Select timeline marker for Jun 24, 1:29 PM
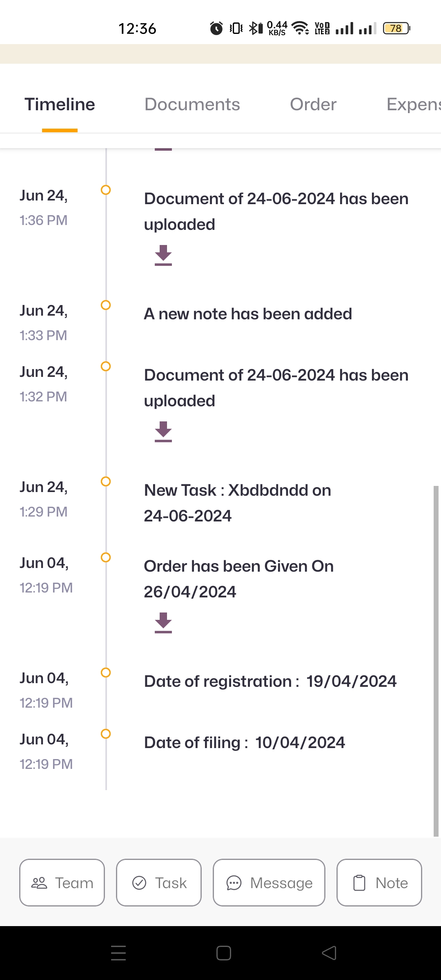 click(106, 481)
